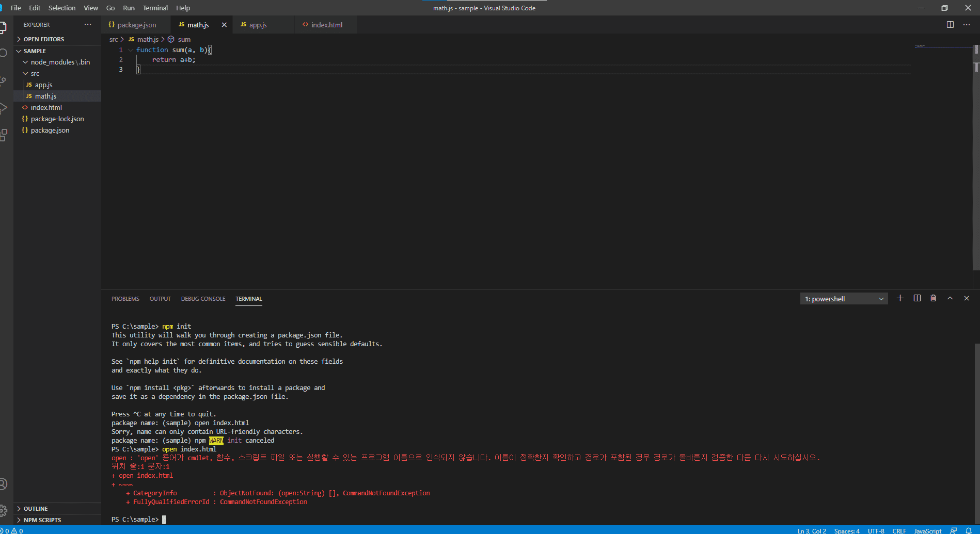Open Run and Debug view
The image size is (980, 534).
pyautogui.click(x=3, y=108)
